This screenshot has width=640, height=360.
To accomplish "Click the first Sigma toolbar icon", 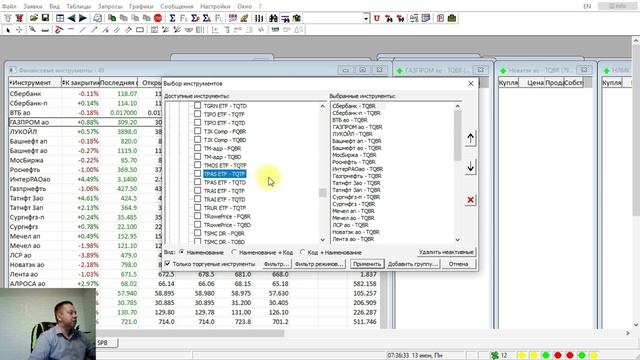I will pos(172,18).
